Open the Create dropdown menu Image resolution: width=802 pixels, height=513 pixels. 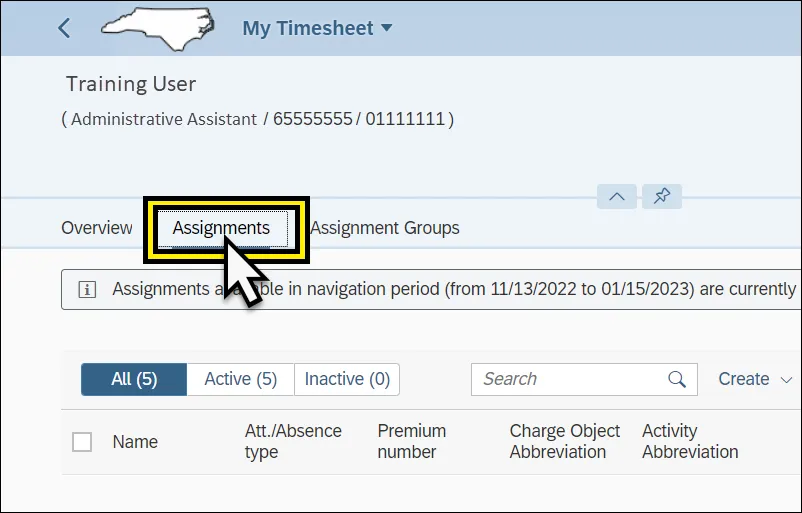[755, 379]
